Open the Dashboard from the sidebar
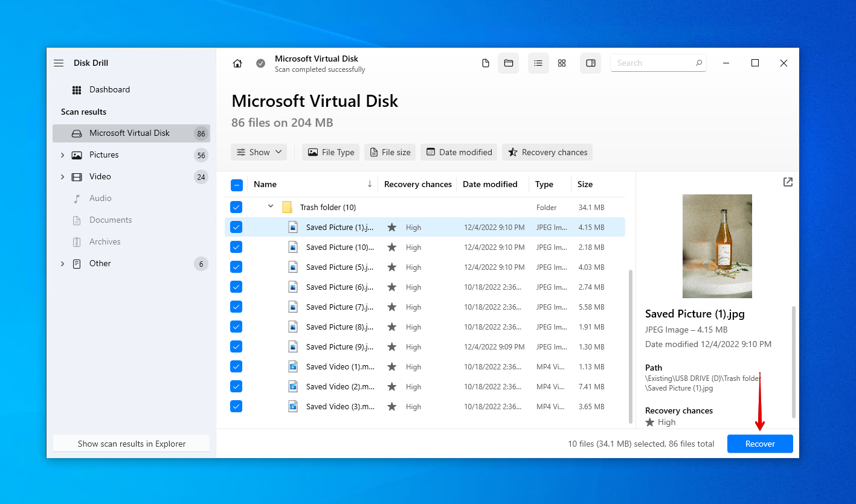The height and width of the screenshot is (504, 856). pos(109,89)
